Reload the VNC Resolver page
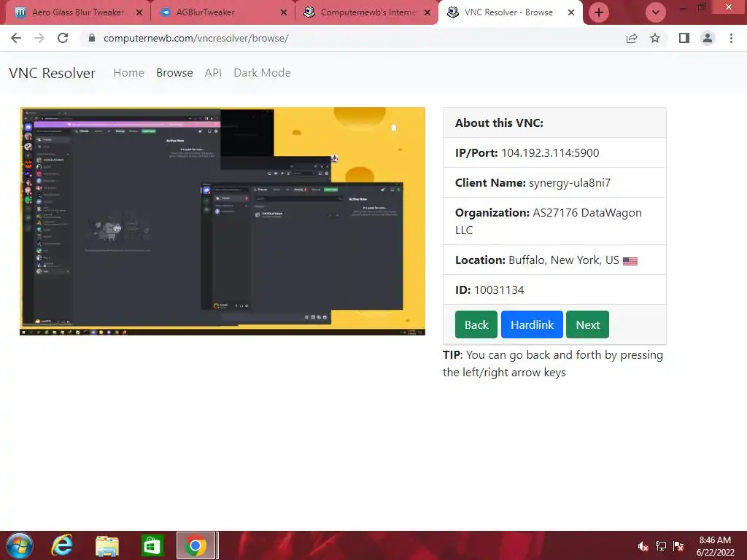 click(63, 38)
